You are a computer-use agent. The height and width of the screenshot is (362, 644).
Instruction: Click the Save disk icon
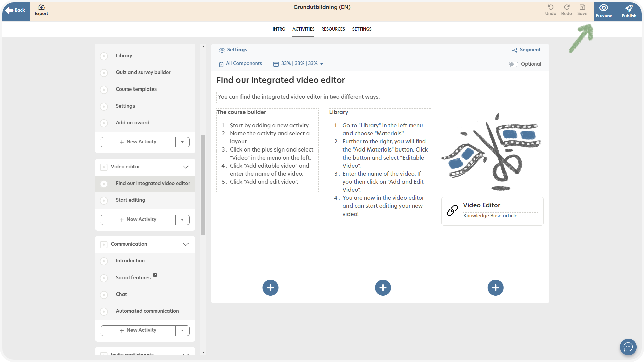click(582, 7)
